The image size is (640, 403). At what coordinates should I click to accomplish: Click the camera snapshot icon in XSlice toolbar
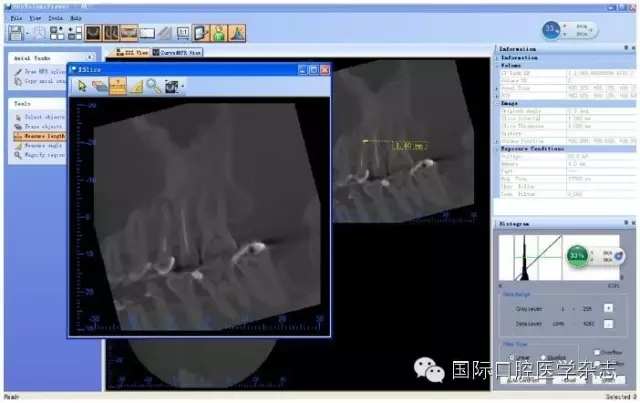170,86
